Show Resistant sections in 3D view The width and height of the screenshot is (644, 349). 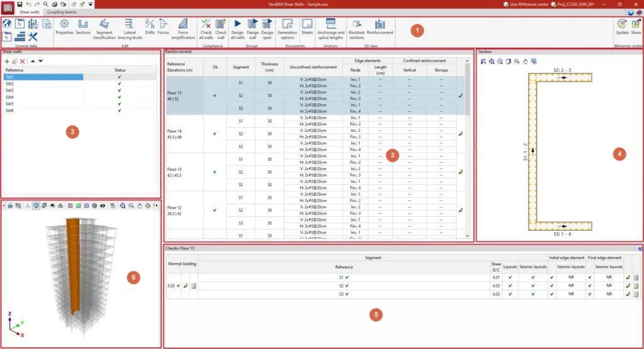click(357, 29)
